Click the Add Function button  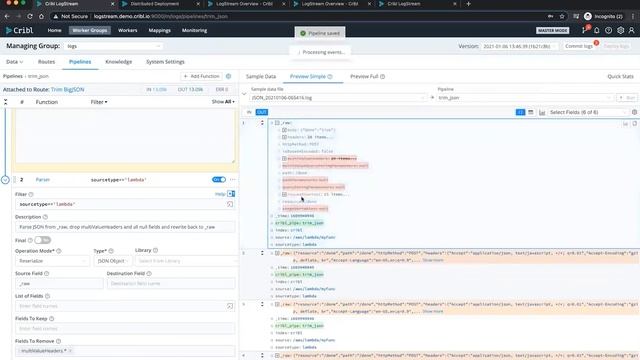pos(201,76)
